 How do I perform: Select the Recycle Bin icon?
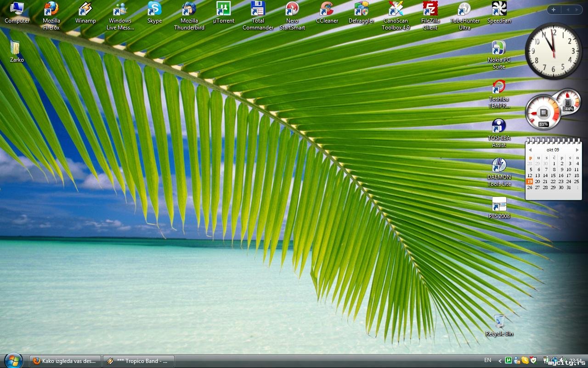click(x=499, y=325)
